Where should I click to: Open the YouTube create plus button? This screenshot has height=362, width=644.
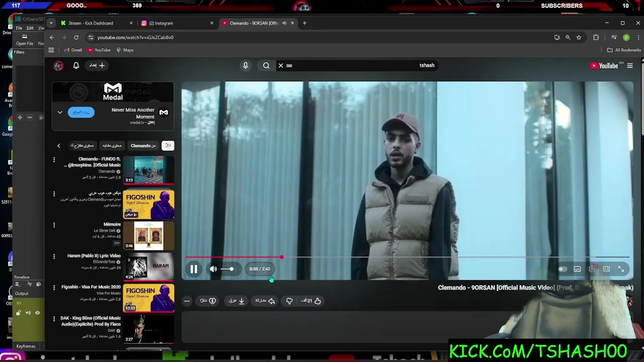point(97,65)
